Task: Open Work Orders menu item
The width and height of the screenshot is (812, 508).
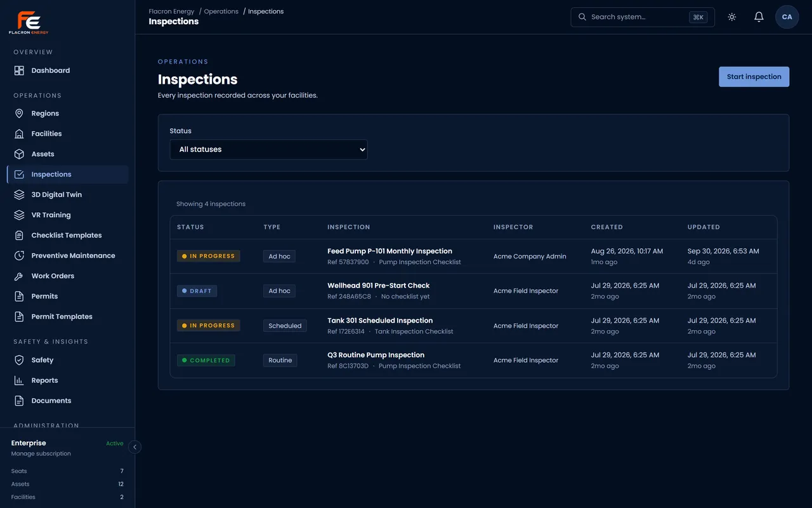Action: coord(68,276)
